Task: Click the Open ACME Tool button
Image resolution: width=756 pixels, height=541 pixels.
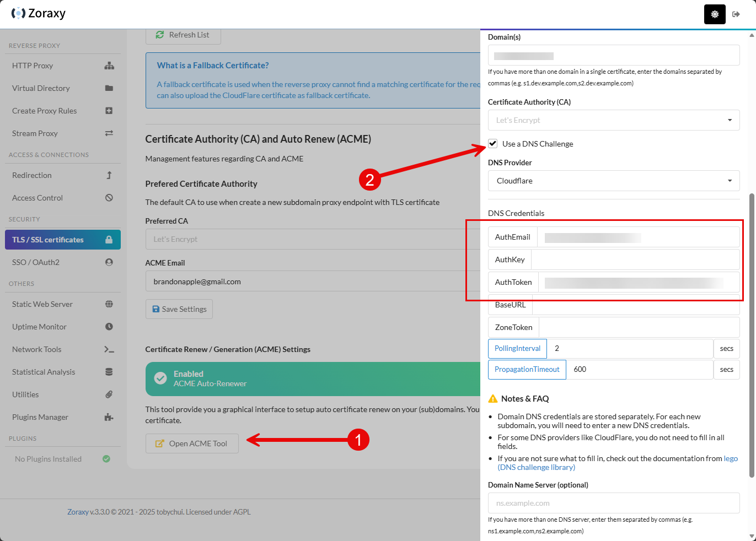Action: 192,443
